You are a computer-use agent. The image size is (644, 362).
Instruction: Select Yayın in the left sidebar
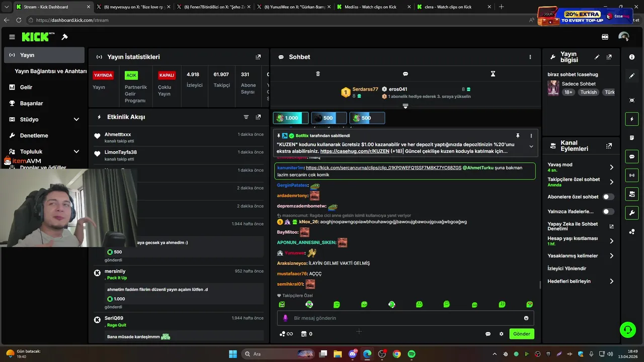[x=44, y=55]
